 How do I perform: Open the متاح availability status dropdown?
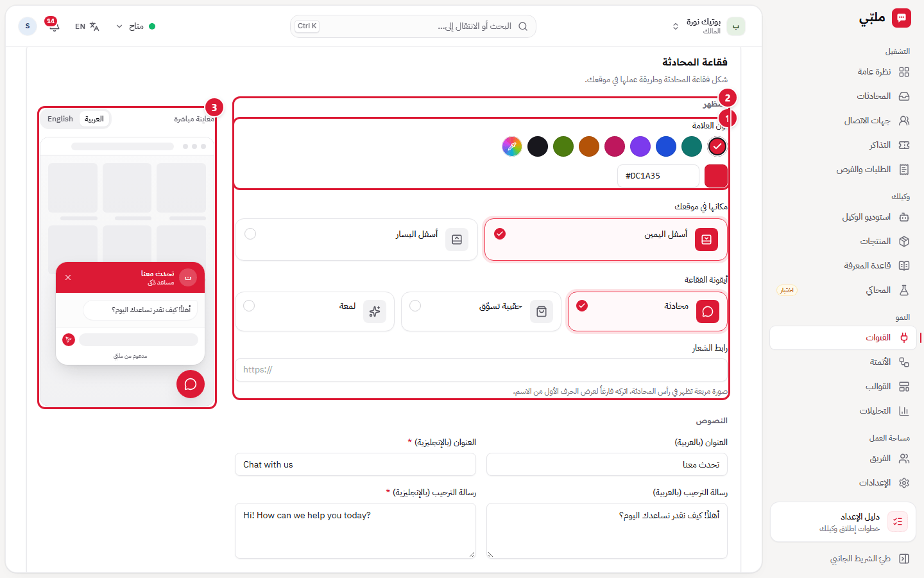135,26
